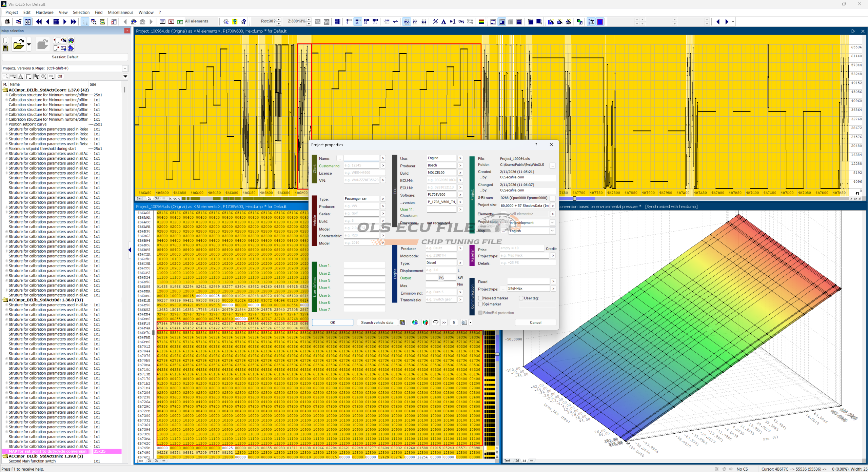Image resolution: width=868 pixels, height=472 pixels.
Task: Click the open folder icon in Map selection
Action: [18, 44]
